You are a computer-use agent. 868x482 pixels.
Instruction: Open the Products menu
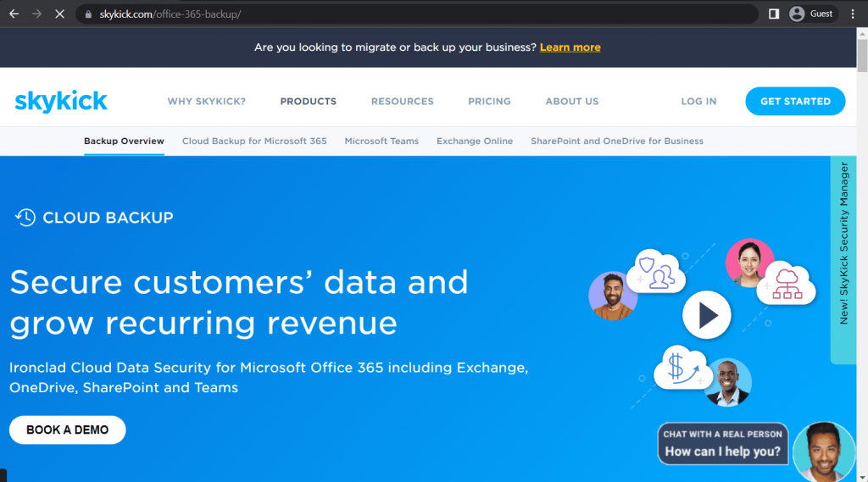point(309,102)
